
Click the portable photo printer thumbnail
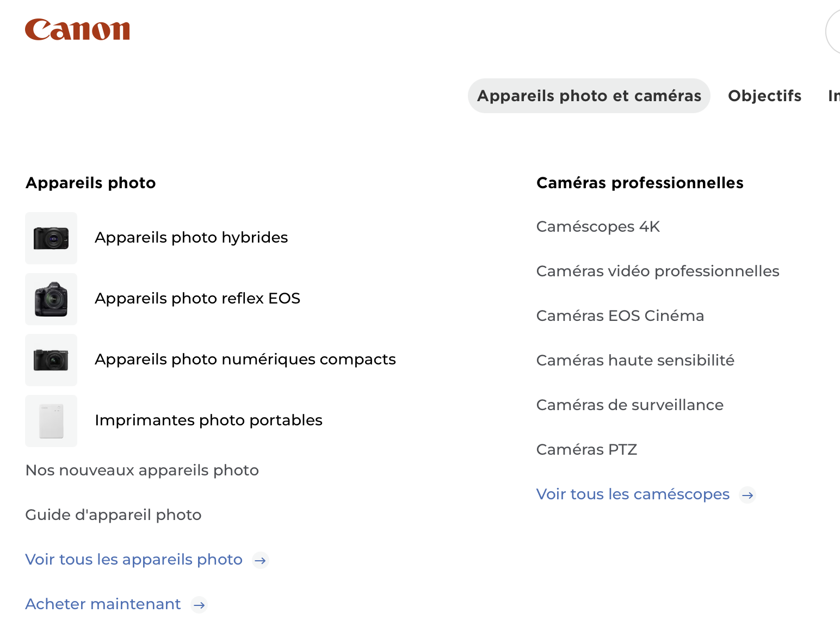(x=51, y=421)
